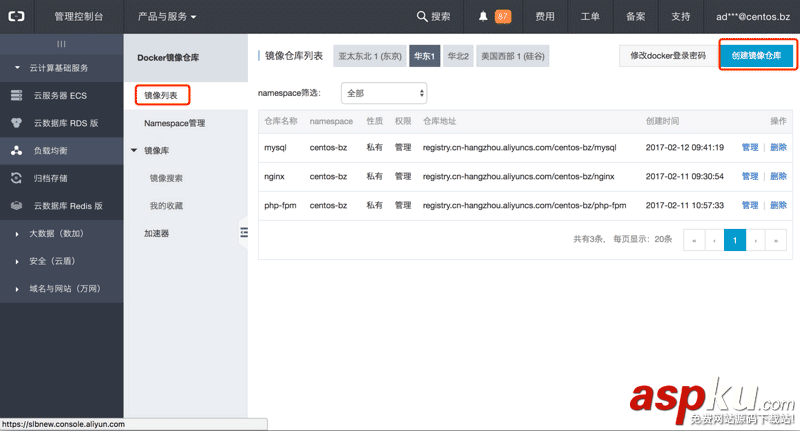Open 镜像列表 in Docker sidebar
Screen dimensions: 800x431
pyautogui.click(x=162, y=95)
